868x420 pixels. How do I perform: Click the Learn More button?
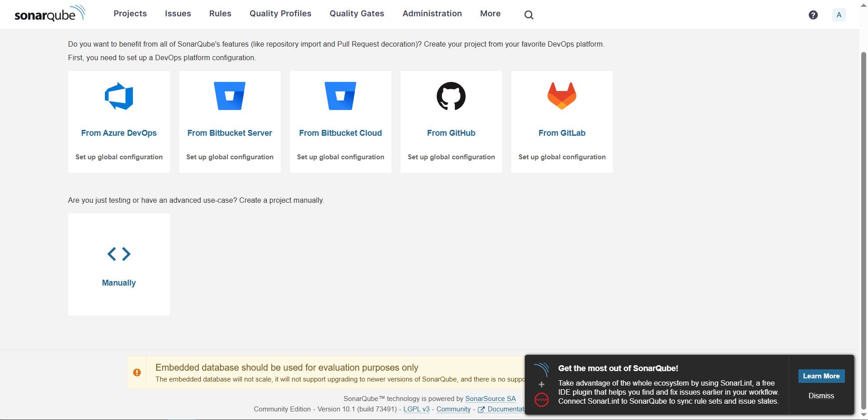click(x=821, y=376)
